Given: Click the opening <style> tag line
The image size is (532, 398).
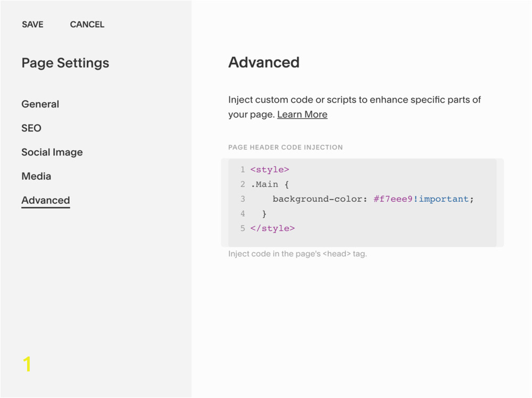Looking at the screenshot, I should pyautogui.click(x=270, y=170).
